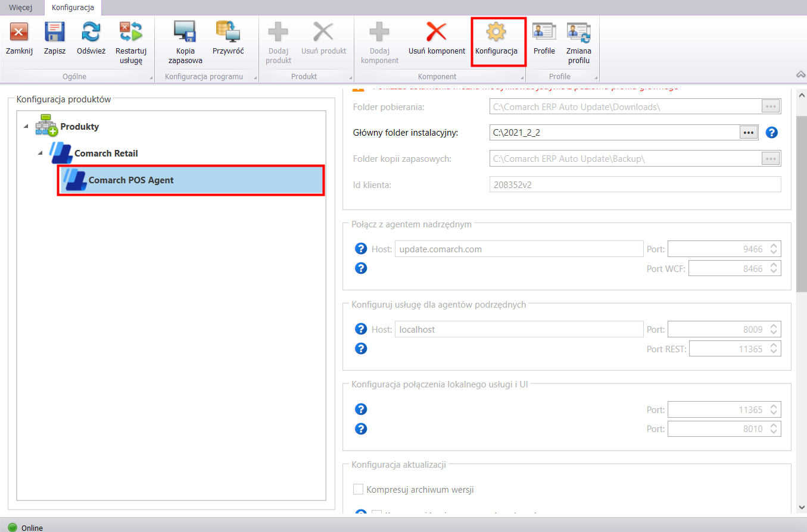Browse for Główny folder instalacyjny
The height and width of the screenshot is (532, 807).
tap(749, 132)
